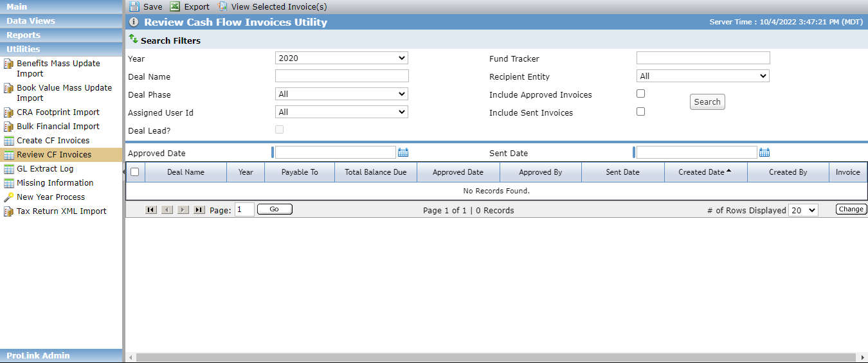Sort by the Approved By column header
Image resolution: width=868 pixels, height=363 pixels.
tap(541, 172)
